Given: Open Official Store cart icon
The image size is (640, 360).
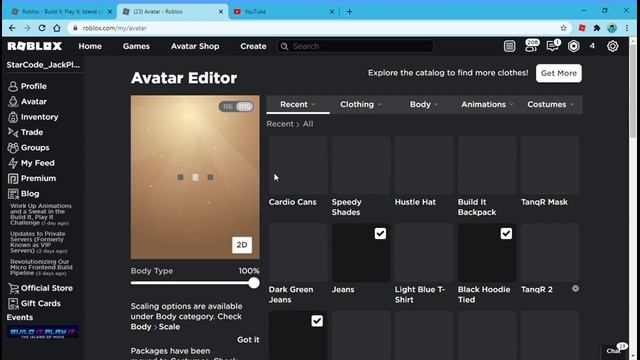Looking at the screenshot, I should [13, 288].
